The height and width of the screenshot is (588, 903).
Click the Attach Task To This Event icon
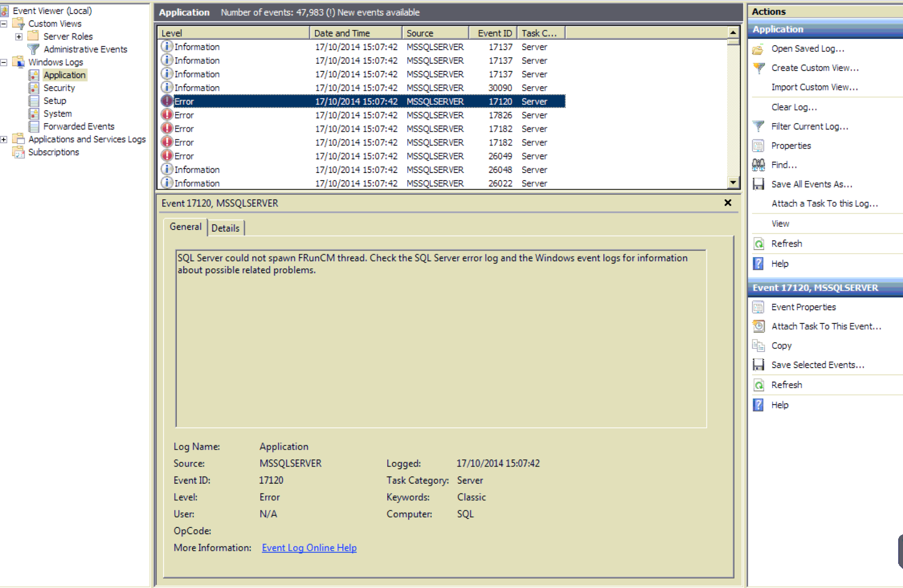[x=758, y=326]
